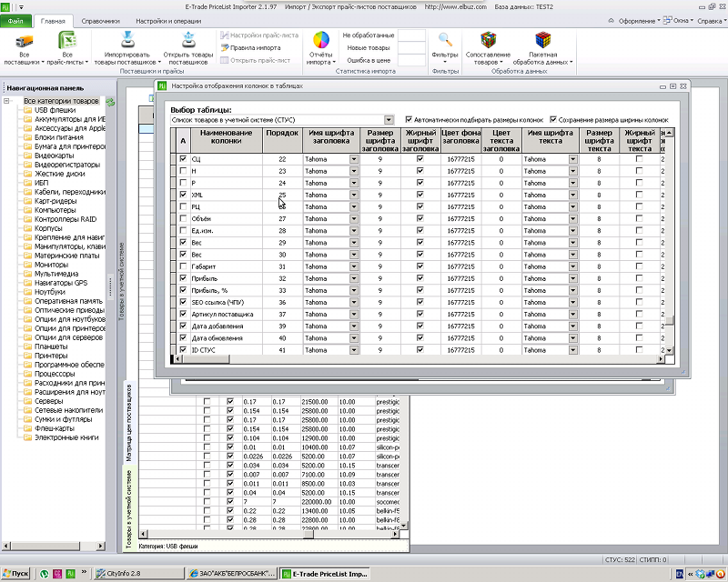Click "Открыть товары поставщиков" icon
Screen dimensions: 728x582
188,40
